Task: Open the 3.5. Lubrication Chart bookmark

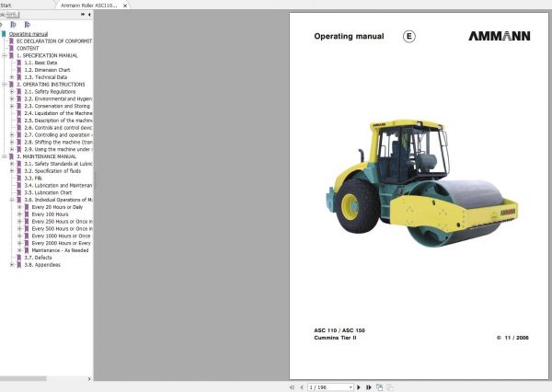Action: 48,192
